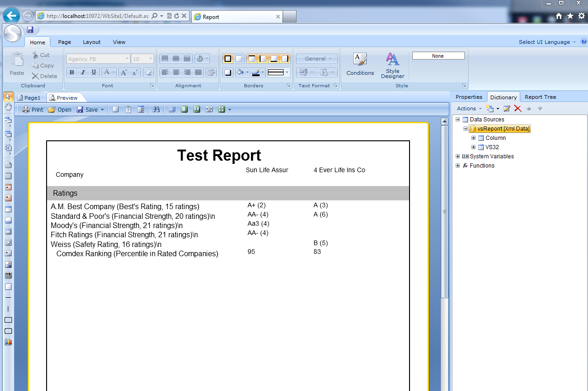Collapse the vsReporrt [Xml Data] node

[x=465, y=129]
